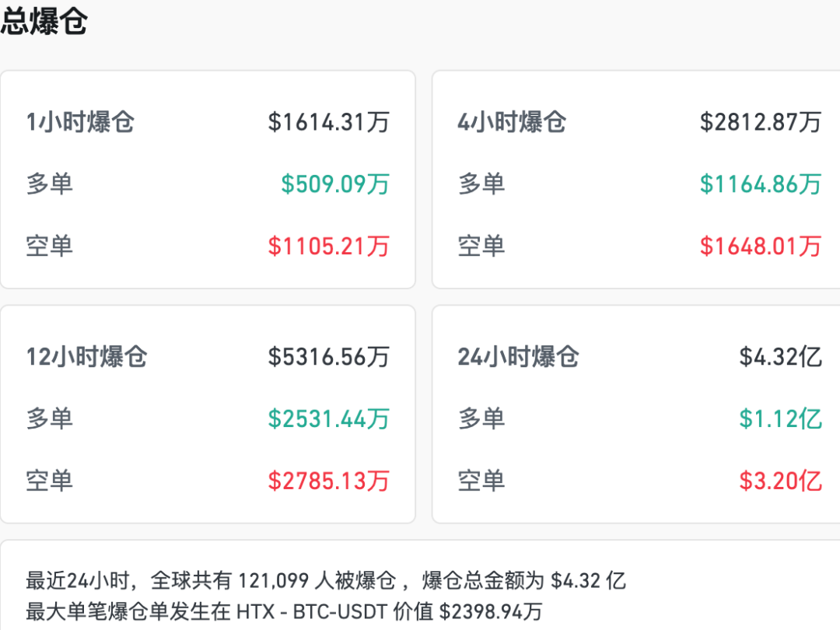Open the 24小时爆仓 card title

(x=518, y=357)
